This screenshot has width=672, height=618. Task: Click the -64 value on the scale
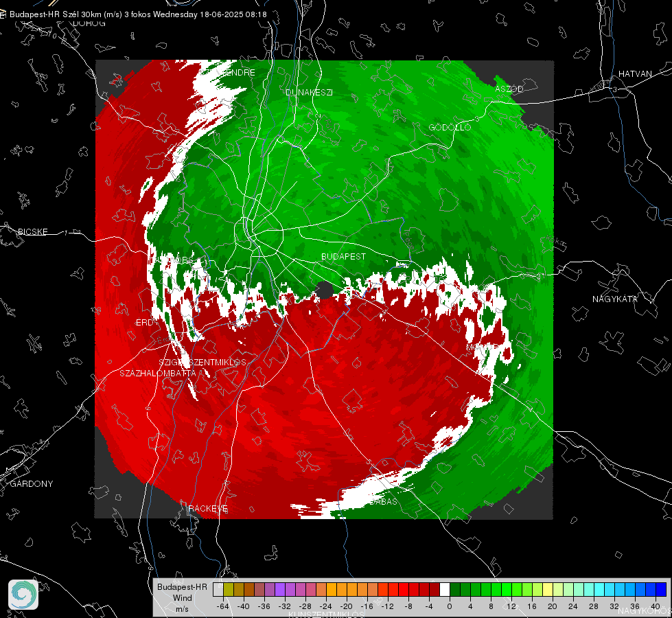[x=223, y=606]
